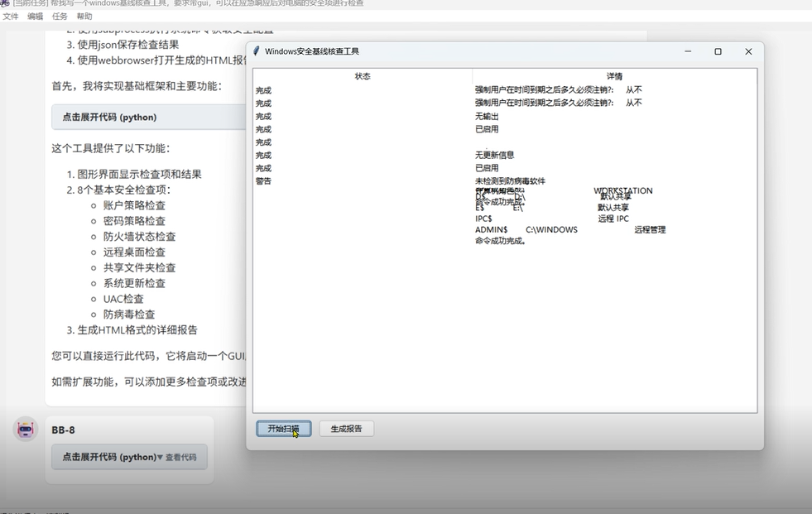Click the 远程 IPC text

click(x=613, y=219)
